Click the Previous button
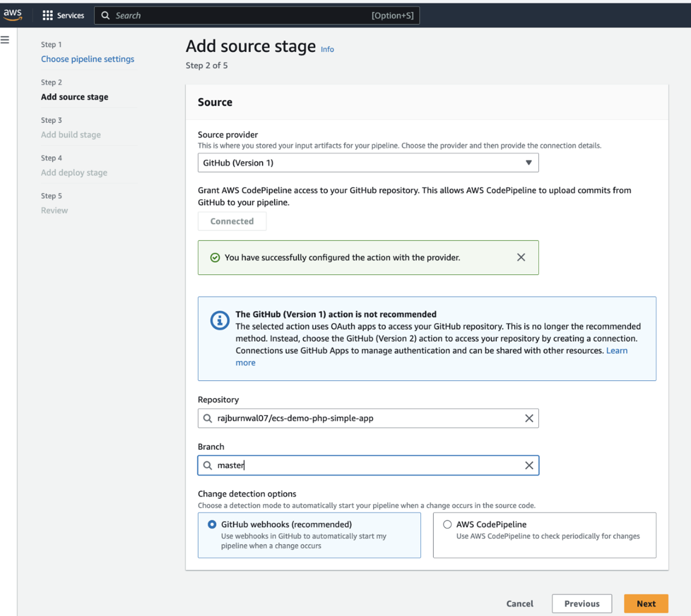 582,603
